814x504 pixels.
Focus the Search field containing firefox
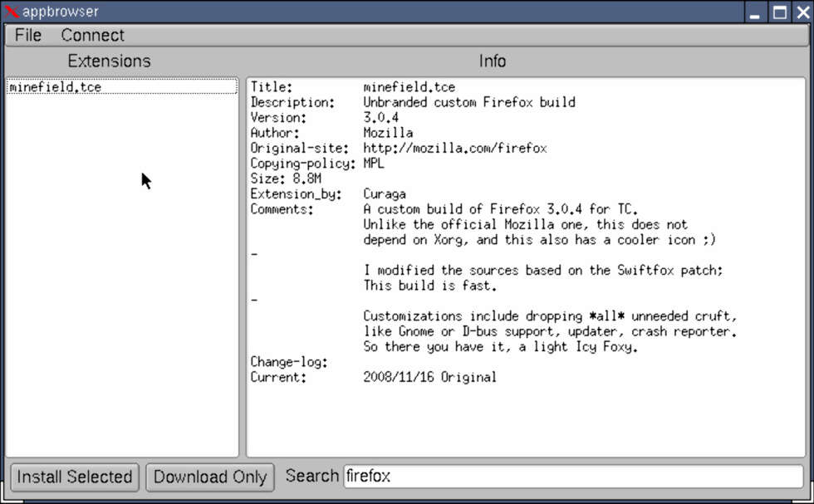click(x=573, y=476)
